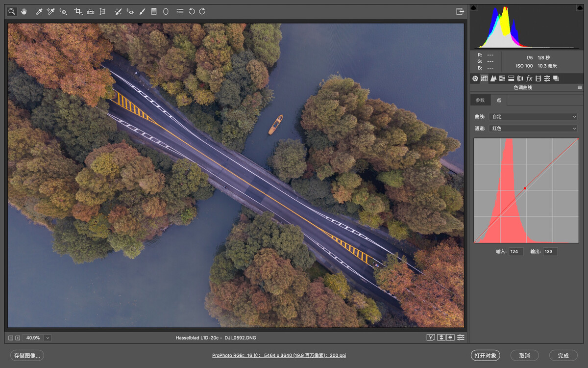The width and height of the screenshot is (588, 368).
Task: Click the 输出 value field
Action: 550,252
